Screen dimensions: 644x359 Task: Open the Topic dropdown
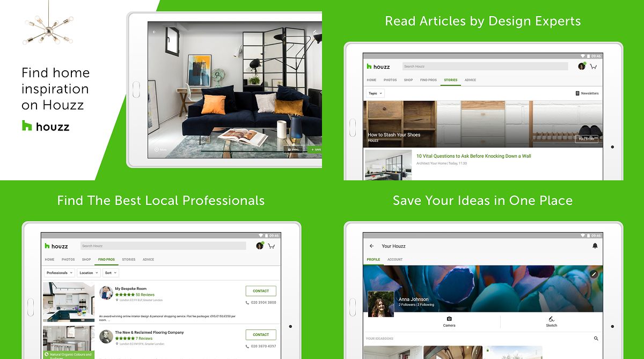[375, 93]
